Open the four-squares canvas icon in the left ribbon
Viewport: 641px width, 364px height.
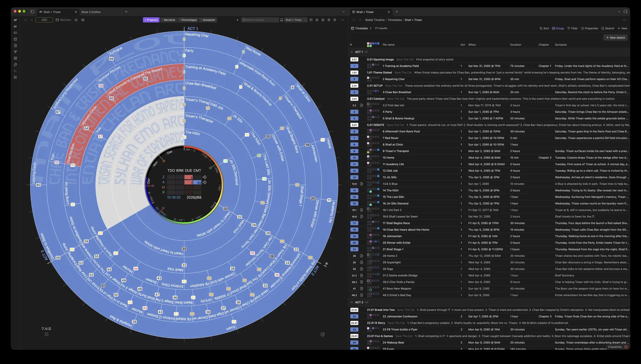coord(15,58)
